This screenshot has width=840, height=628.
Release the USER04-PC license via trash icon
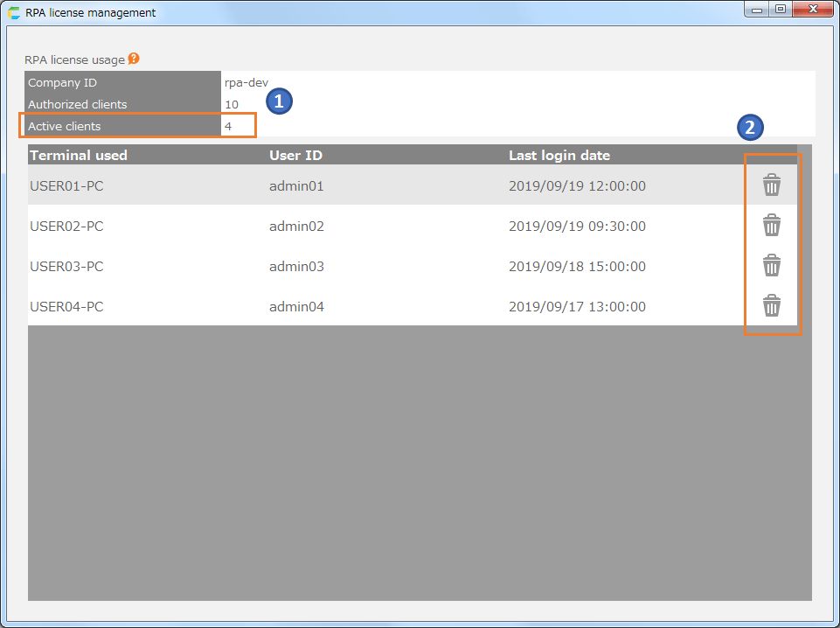click(771, 306)
